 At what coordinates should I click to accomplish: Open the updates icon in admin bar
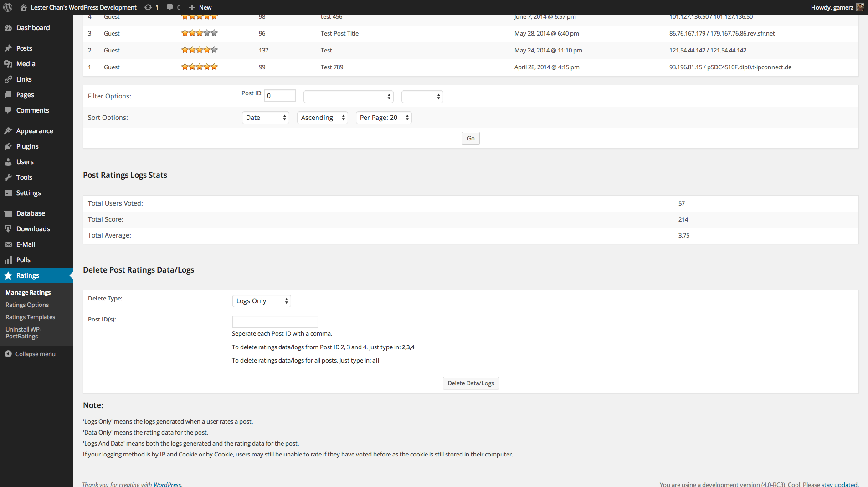[x=148, y=7]
